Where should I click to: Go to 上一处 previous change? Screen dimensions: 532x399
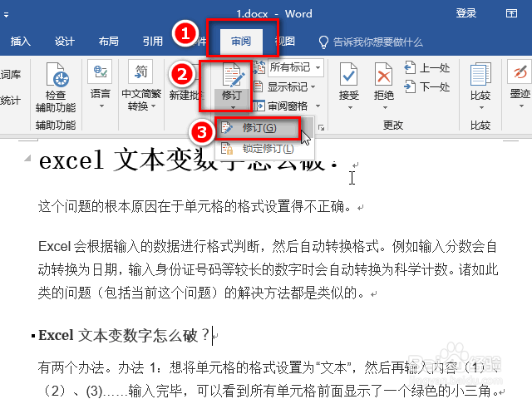427,67
